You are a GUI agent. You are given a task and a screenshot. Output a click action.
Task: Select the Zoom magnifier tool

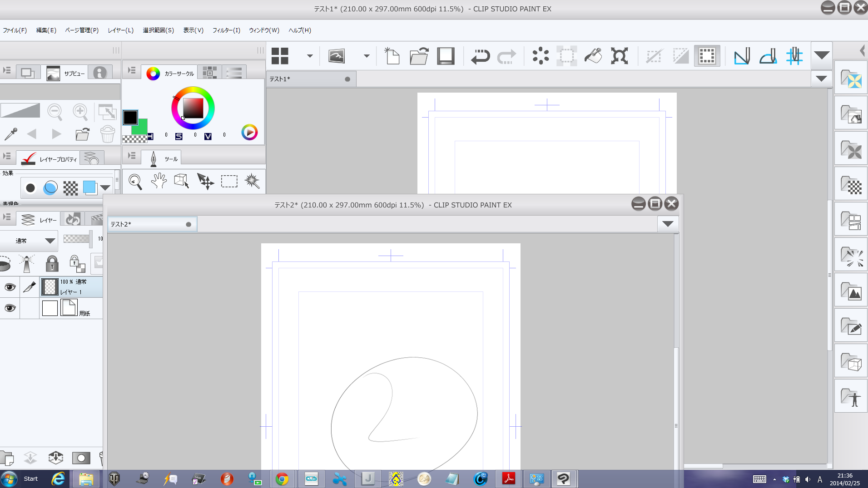[x=135, y=182]
